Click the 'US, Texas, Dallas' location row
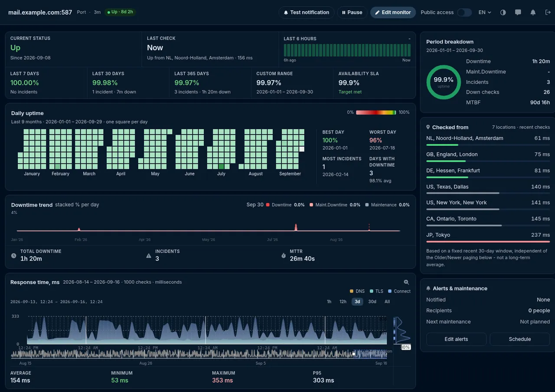This screenshot has height=392, width=555. [x=488, y=189]
